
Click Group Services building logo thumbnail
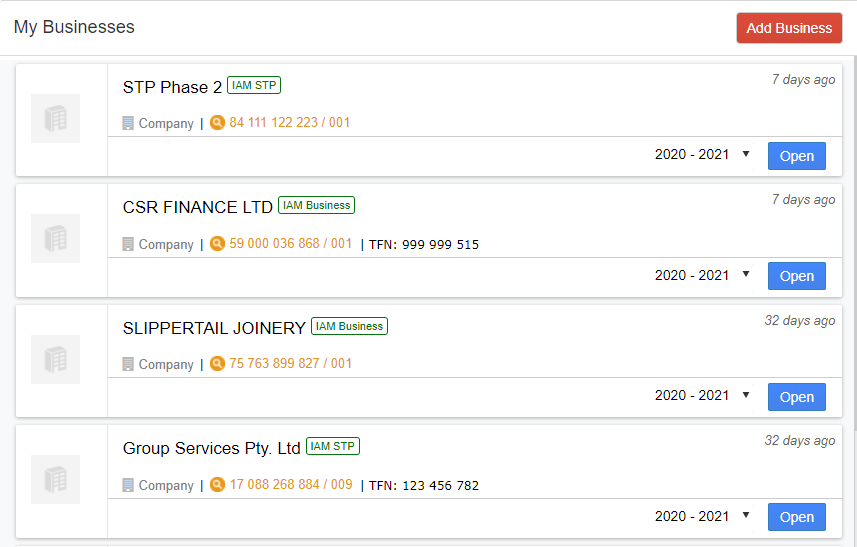coord(55,480)
